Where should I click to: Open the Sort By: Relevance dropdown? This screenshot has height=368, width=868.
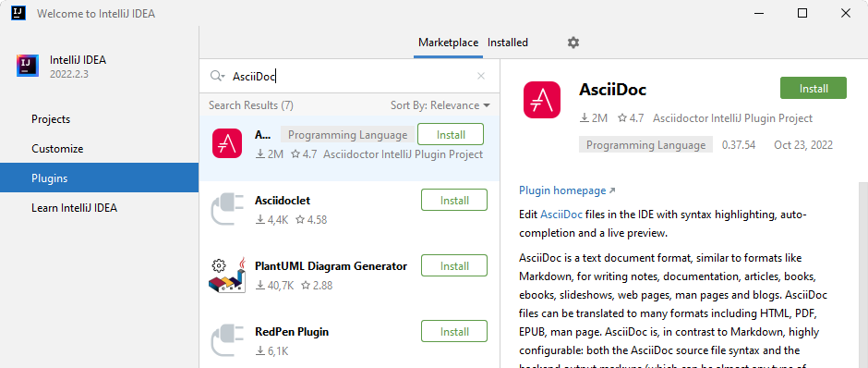coord(440,105)
